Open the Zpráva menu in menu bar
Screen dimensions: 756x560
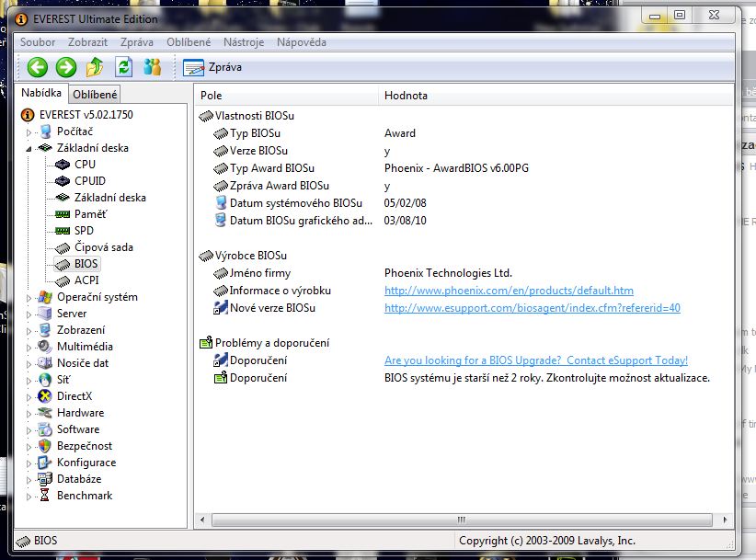tap(137, 42)
